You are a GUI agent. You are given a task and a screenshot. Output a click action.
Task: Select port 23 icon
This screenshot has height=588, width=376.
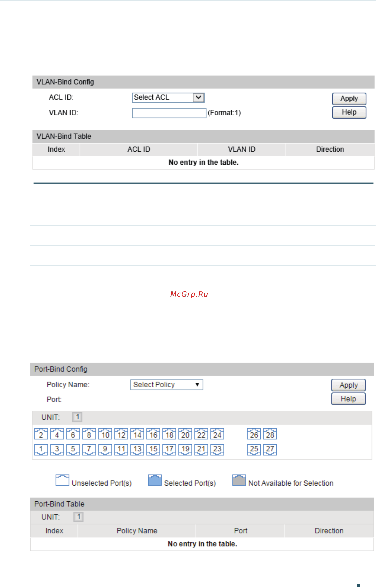click(217, 450)
